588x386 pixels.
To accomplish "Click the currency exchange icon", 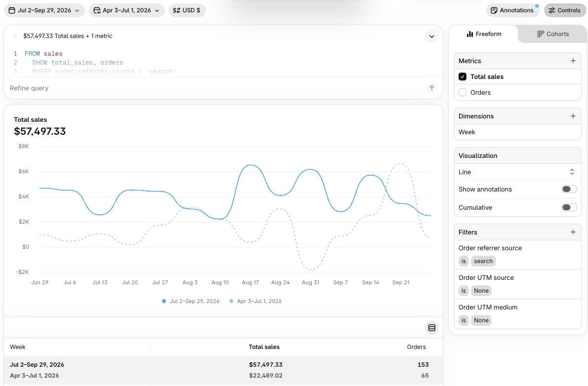I will point(176,10).
